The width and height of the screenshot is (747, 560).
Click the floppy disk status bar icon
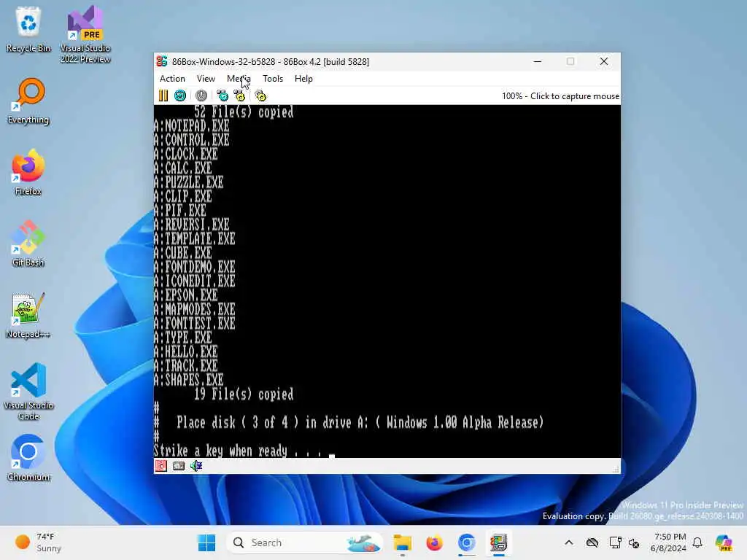tap(161, 466)
